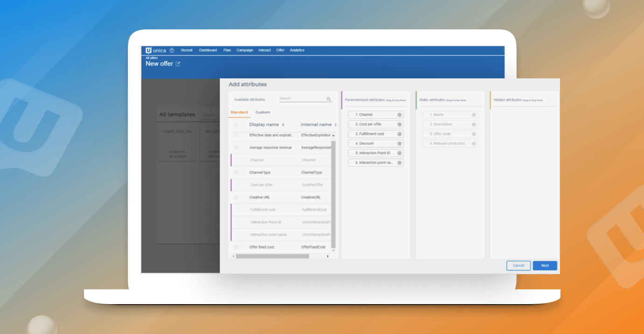Click the 'Channel type' display name
Image resolution: width=644 pixels, height=334 pixels.
click(260, 173)
